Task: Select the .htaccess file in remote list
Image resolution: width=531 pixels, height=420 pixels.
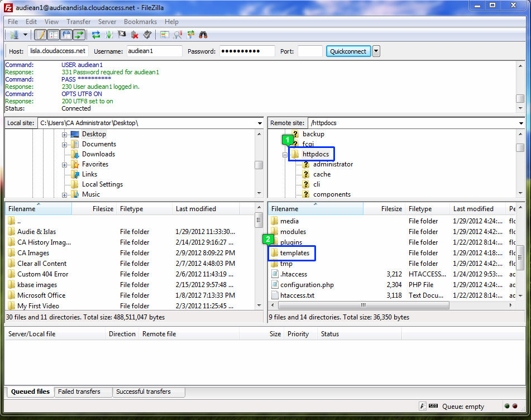Action: 293,274
